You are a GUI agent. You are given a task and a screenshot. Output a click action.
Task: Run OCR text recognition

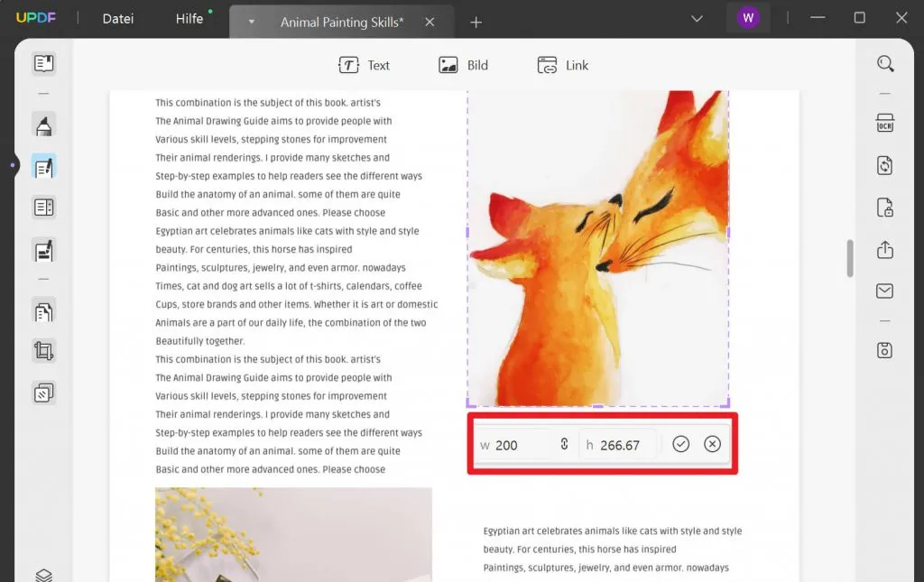point(884,123)
